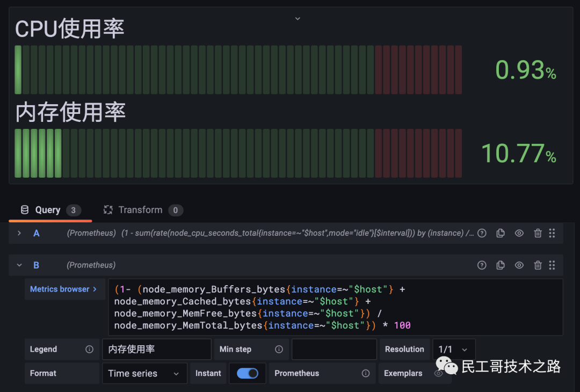Open help for query B

pos(482,265)
